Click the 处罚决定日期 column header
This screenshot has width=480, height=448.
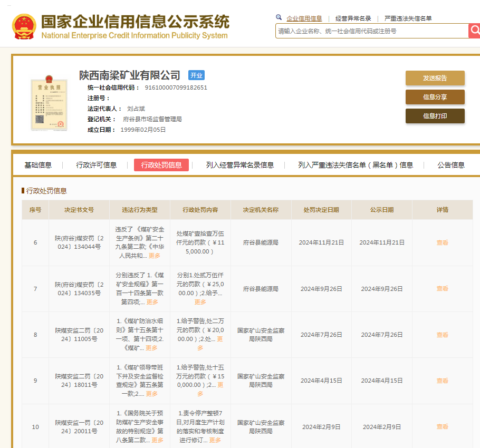pyautogui.click(x=321, y=210)
